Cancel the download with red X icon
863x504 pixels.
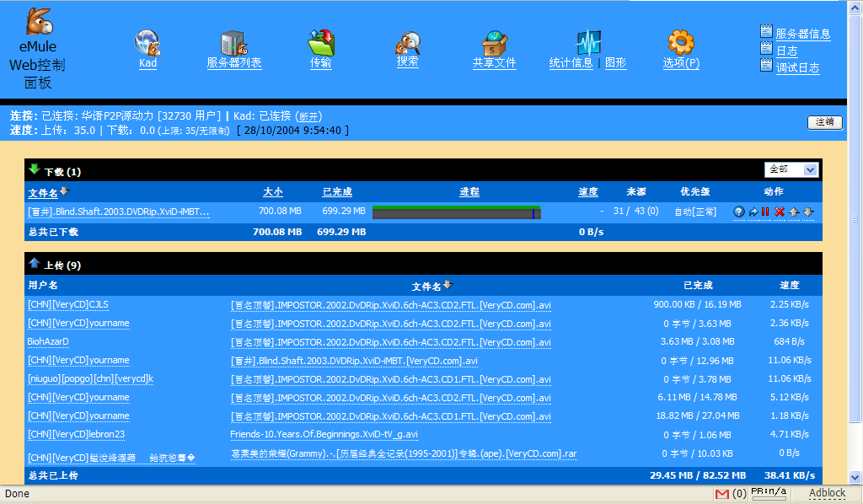[x=780, y=212]
